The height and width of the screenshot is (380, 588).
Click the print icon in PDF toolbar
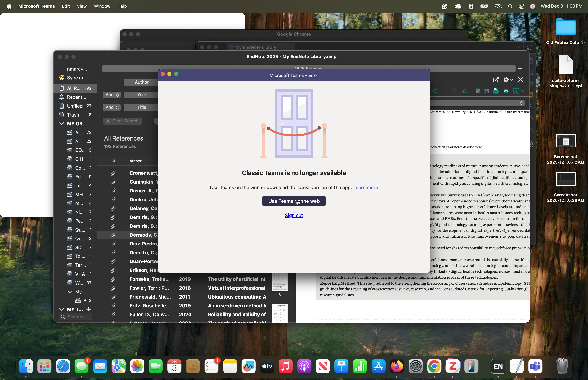pyautogui.click(x=495, y=91)
